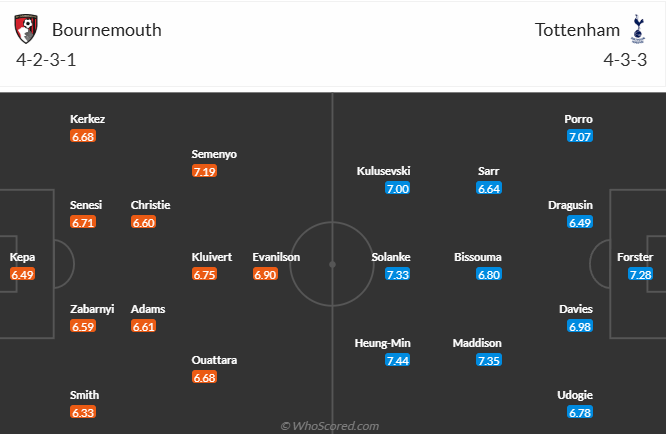This screenshot has height=434, width=666.
Task: Open the Tottenham team name link
Action: [x=577, y=29]
